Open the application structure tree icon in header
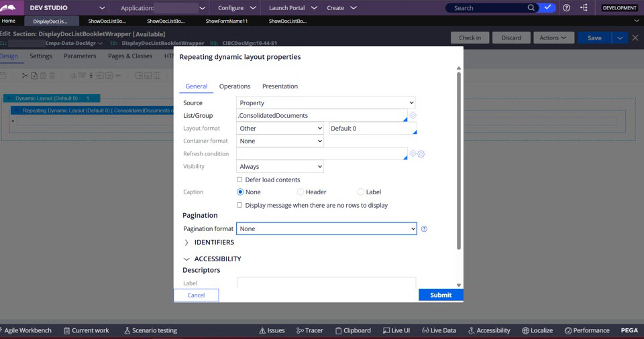Viewport: 644px width, 339px height. 584,8
